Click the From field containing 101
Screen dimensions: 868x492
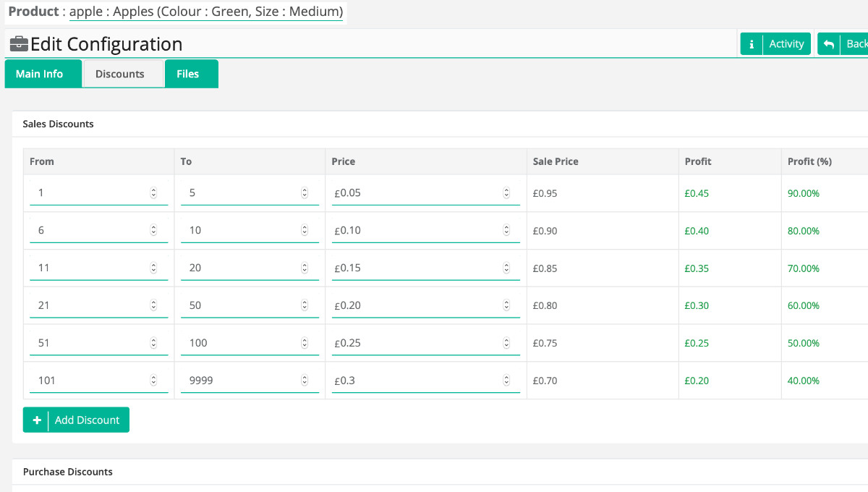pyautogui.click(x=87, y=381)
